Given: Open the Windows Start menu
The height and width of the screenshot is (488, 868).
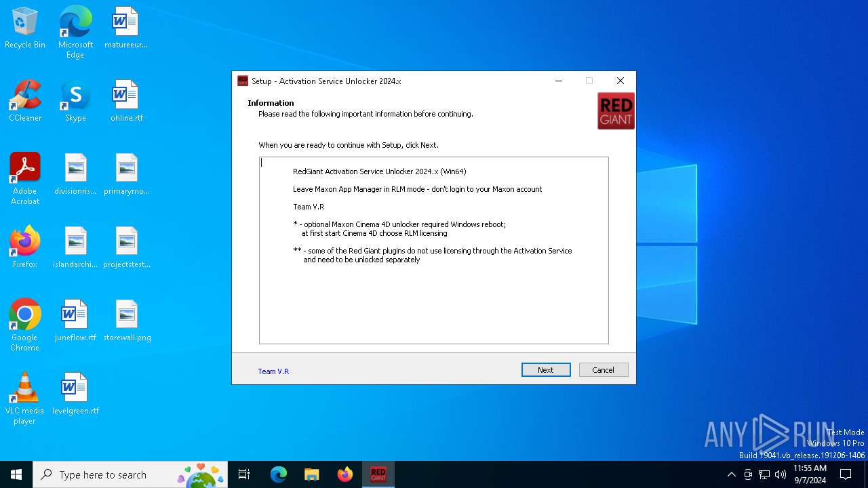Looking at the screenshot, I should tap(16, 474).
